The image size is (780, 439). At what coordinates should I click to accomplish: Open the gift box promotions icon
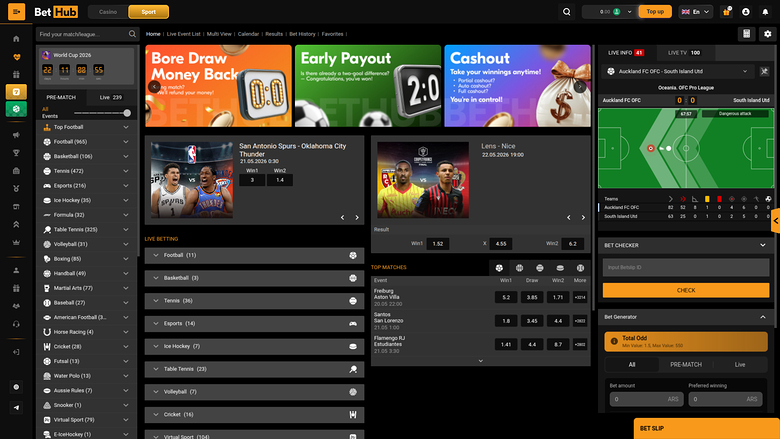click(x=726, y=11)
